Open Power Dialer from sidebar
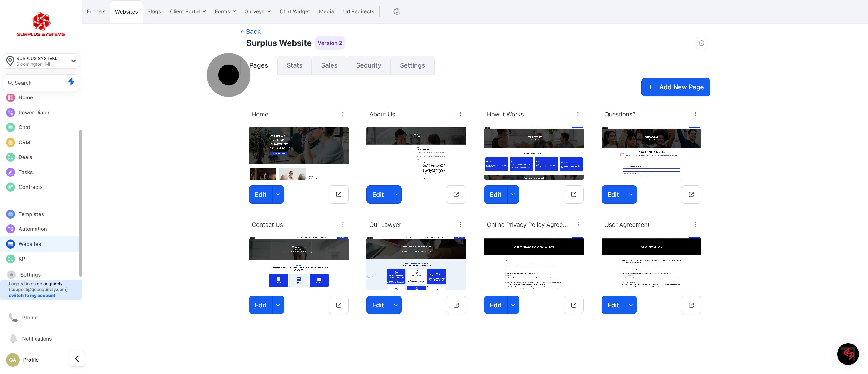Image resolution: width=868 pixels, height=374 pixels. [34, 112]
